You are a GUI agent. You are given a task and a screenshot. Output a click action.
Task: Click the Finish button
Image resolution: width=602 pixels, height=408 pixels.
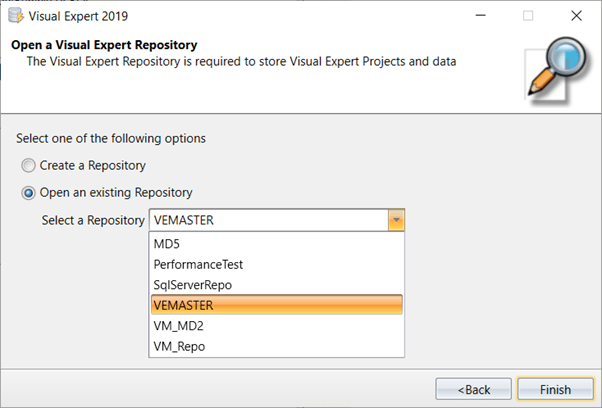555,389
